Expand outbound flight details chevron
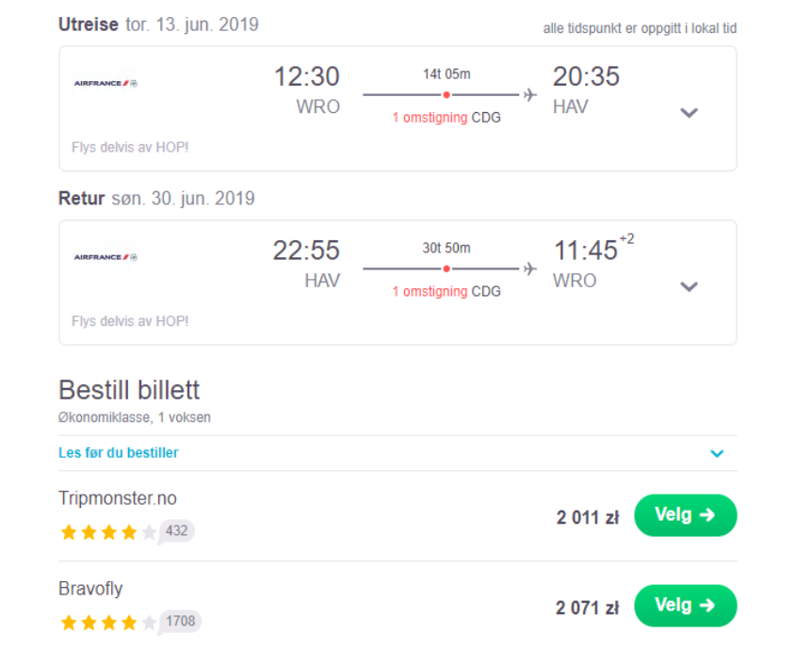812x649 pixels. 689,112
